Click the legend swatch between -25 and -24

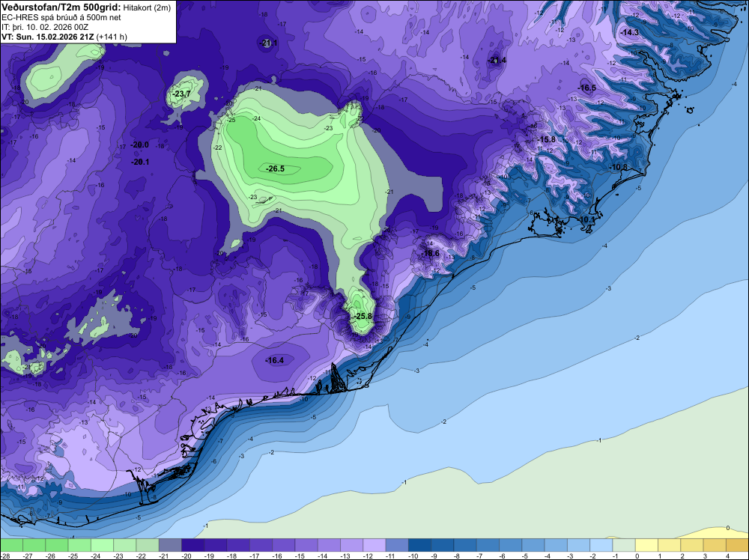pyautogui.click(x=79, y=545)
